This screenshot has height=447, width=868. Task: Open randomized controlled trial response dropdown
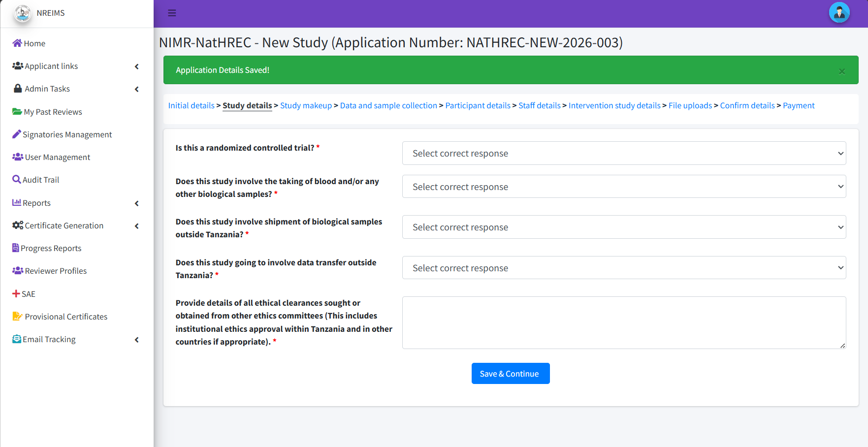coord(624,153)
